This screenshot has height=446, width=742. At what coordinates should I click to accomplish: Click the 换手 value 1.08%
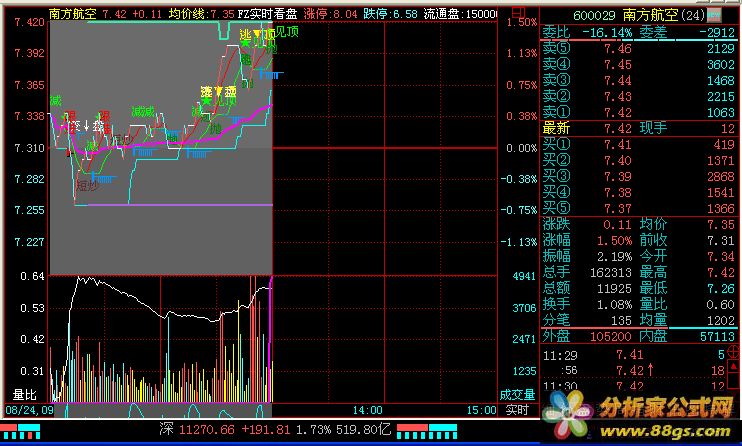click(614, 304)
